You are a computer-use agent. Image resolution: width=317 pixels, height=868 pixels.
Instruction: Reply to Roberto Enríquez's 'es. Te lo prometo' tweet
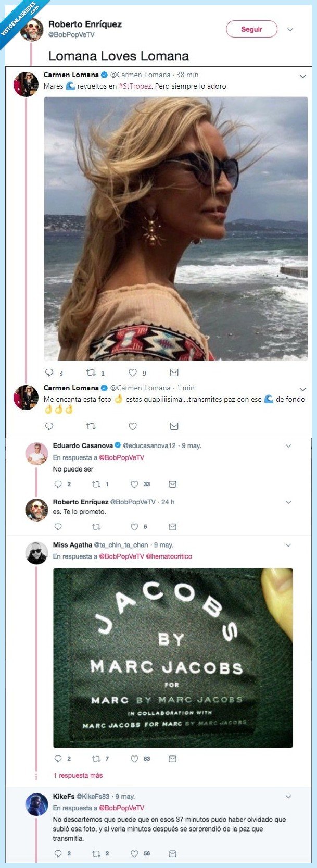point(57,527)
